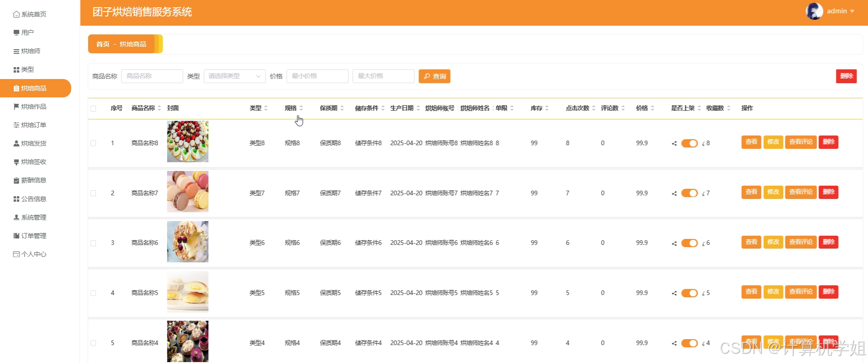Toggle 上架 switch for 商品名称7
The width and height of the screenshot is (868, 363).
click(x=689, y=193)
